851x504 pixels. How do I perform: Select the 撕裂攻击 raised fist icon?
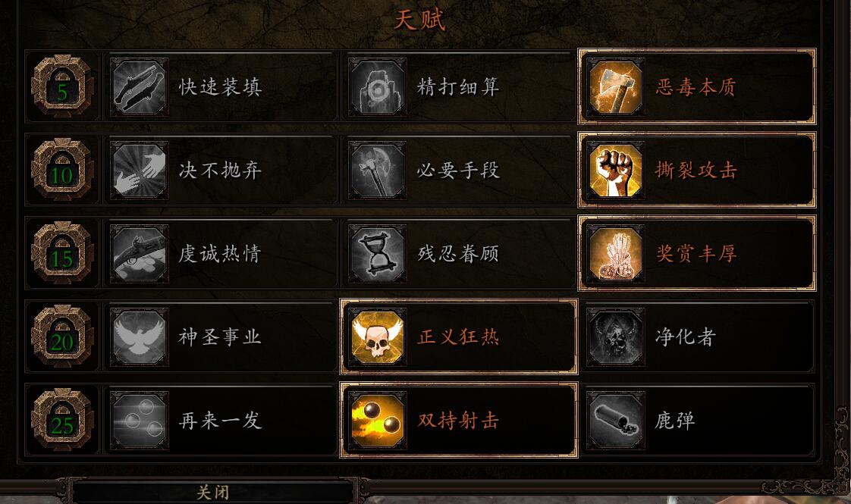pyautogui.click(x=615, y=170)
